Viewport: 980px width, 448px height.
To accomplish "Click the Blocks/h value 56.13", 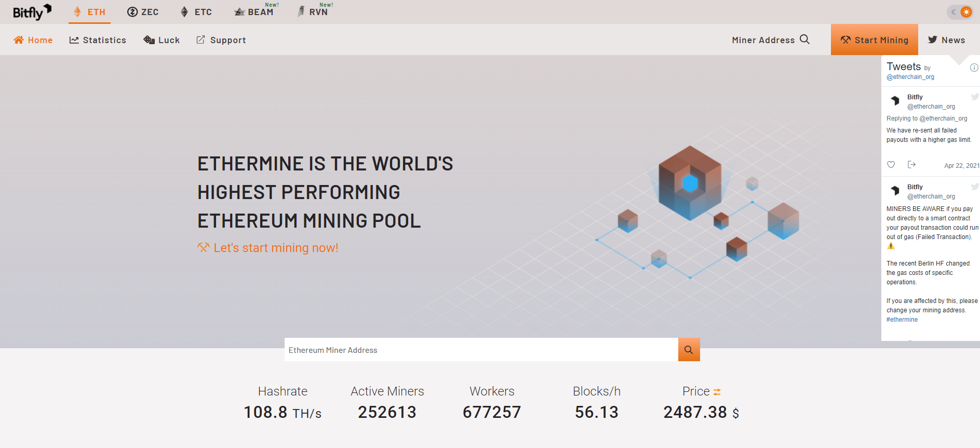I will coord(597,412).
